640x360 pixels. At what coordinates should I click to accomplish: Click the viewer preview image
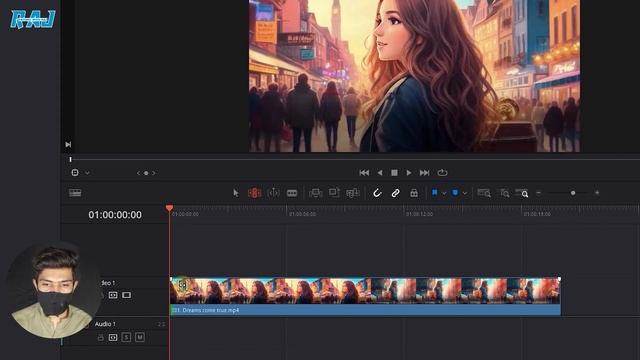(x=414, y=76)
